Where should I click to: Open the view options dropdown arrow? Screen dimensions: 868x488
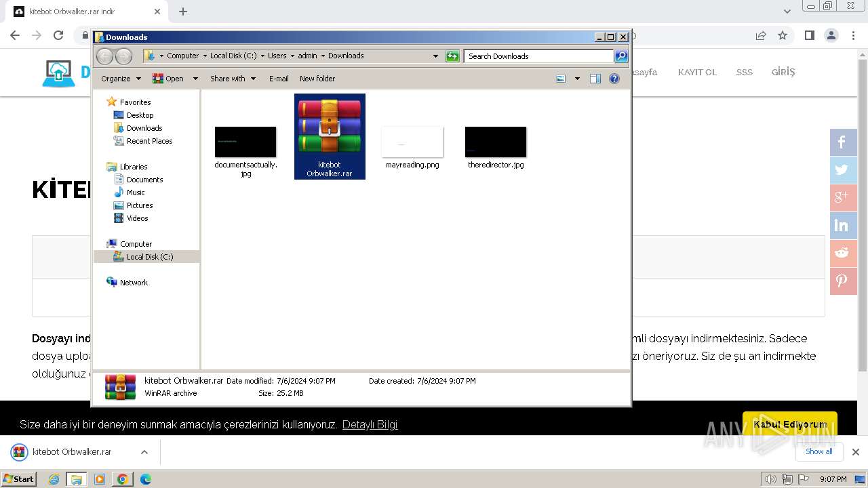577,79
